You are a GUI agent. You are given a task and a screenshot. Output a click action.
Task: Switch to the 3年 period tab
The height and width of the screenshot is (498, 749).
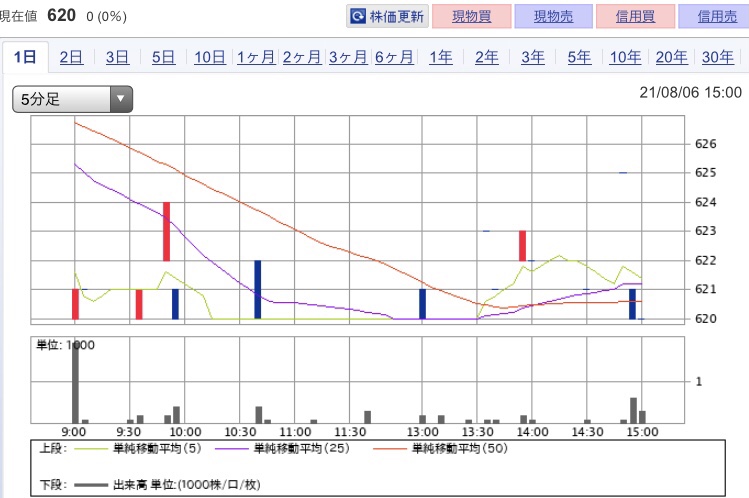[x=533, y=57]
